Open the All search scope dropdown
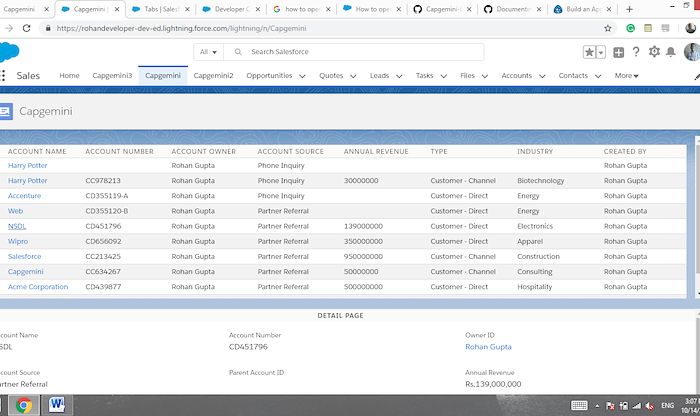 click(208, 52)
